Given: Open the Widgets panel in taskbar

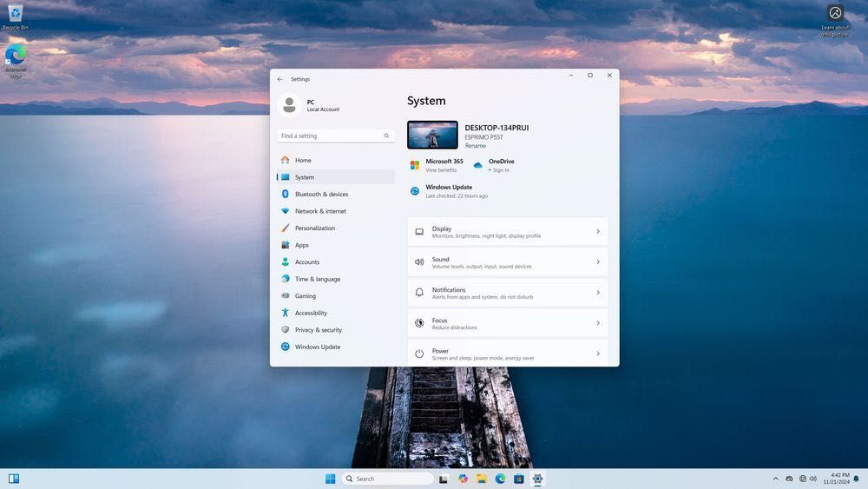Looking at the screenshot, I should tap(14, 479).
